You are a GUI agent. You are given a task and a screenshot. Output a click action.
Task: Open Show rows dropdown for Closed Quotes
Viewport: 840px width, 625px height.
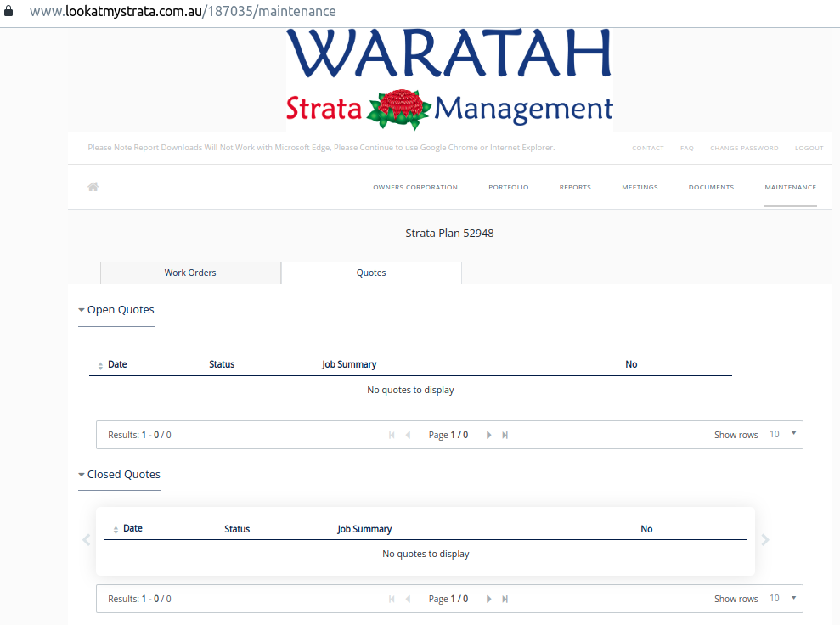pyautogui.click(x=783, y=598)
